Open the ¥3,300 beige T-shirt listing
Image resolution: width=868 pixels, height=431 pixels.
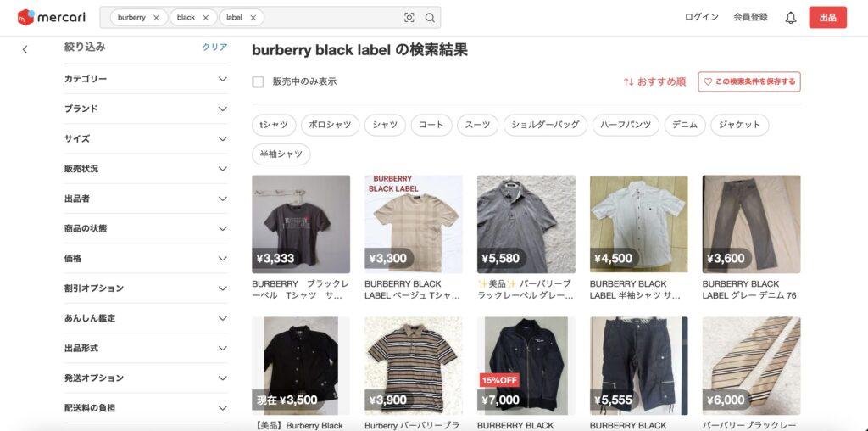(414, 224)
